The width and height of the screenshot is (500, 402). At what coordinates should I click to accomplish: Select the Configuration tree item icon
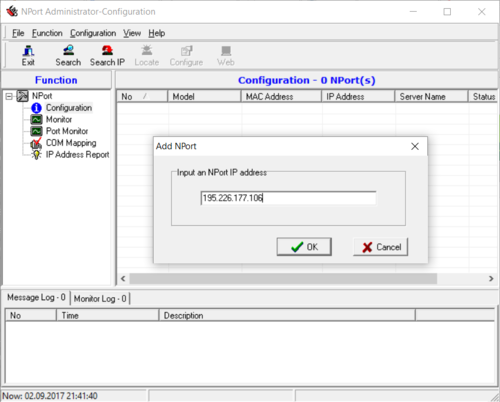click(x=36, y=108)
